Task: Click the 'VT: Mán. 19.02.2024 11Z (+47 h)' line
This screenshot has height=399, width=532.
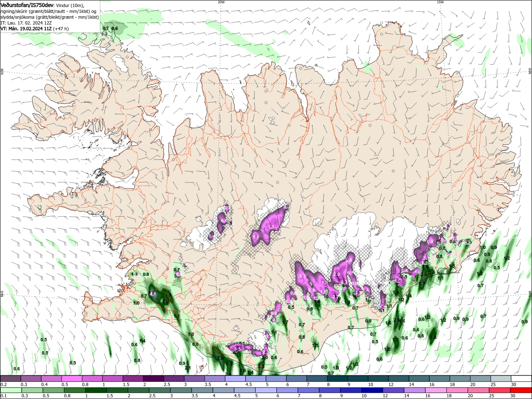Action: pos(35,29)
